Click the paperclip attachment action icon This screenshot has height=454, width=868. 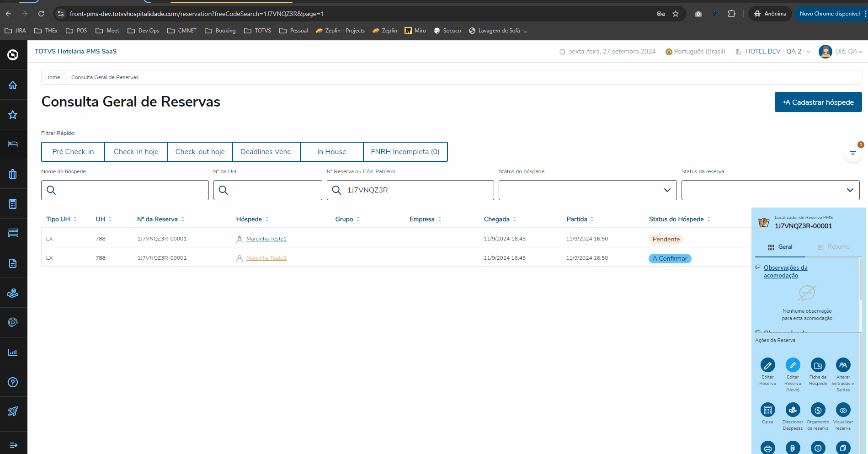(793, 448)
